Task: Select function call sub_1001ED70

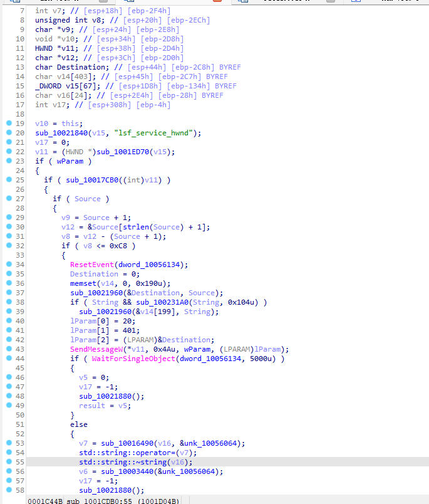Action: (123, 152)
